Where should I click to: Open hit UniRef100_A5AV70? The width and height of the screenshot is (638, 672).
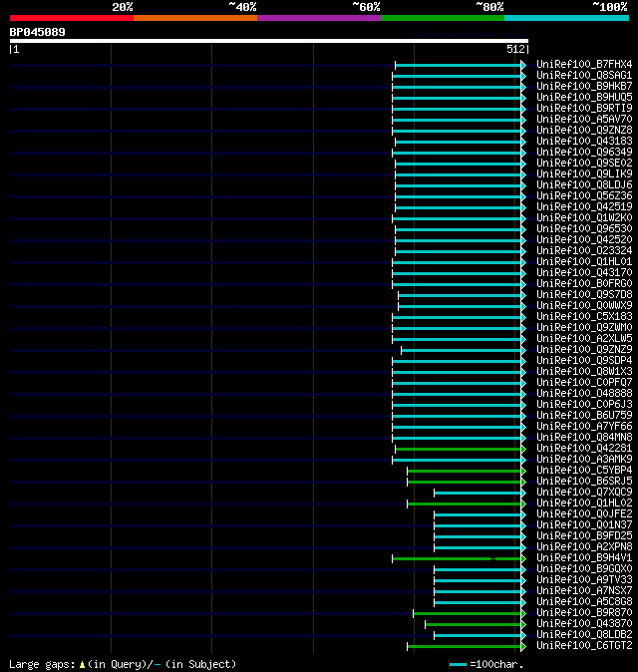pos(584,119)
